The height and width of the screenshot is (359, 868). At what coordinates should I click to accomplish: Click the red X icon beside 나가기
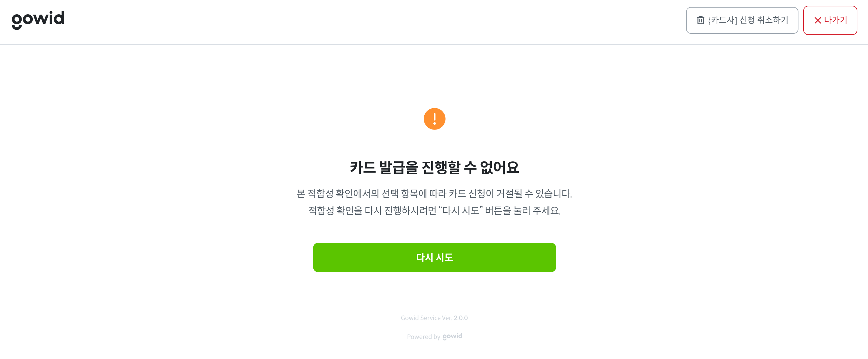click(x=818, y=21)
